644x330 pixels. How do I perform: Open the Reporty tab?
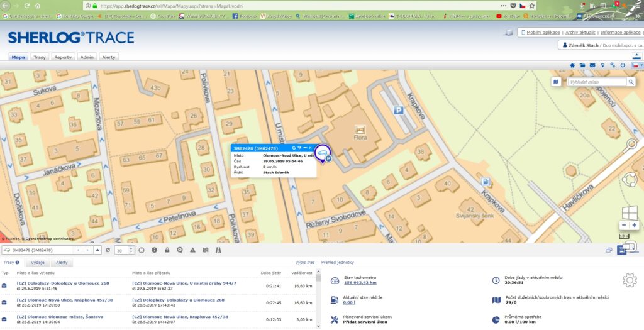click(x=63, y=57)
